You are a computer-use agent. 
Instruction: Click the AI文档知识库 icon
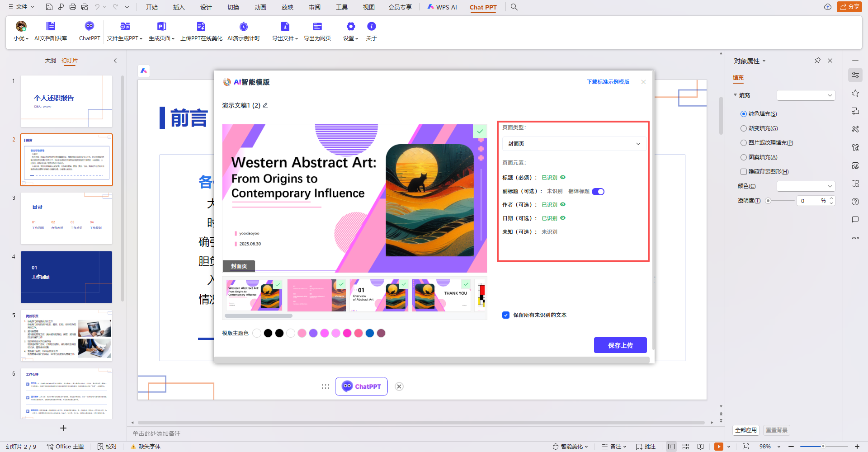tap(51, 31)
